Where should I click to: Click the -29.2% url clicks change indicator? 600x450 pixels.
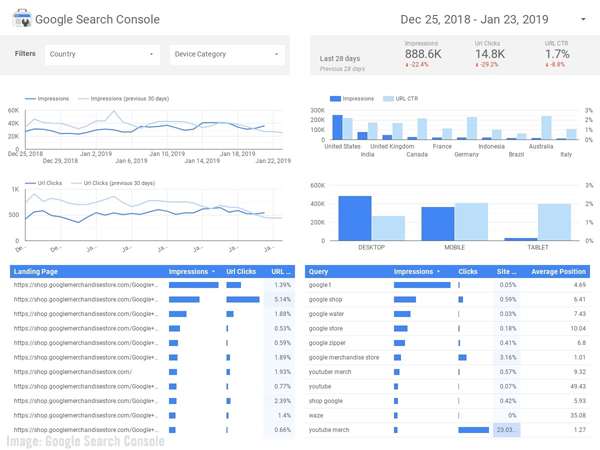487,65
